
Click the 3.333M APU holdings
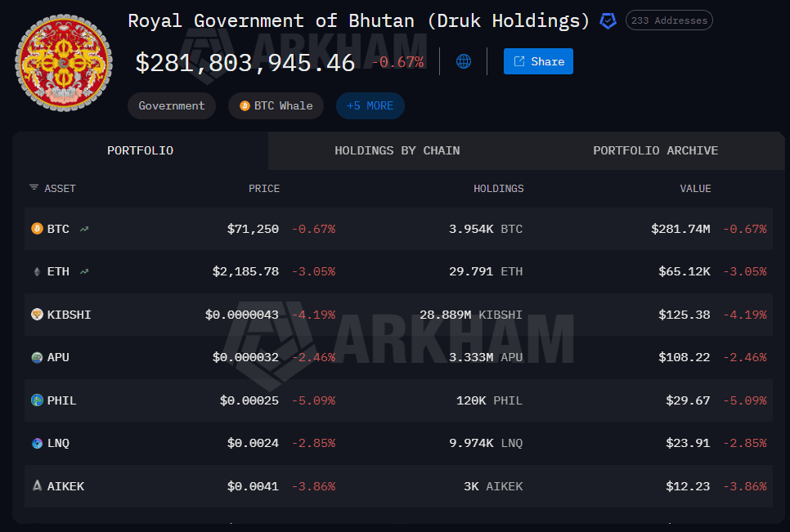(486, 357)
